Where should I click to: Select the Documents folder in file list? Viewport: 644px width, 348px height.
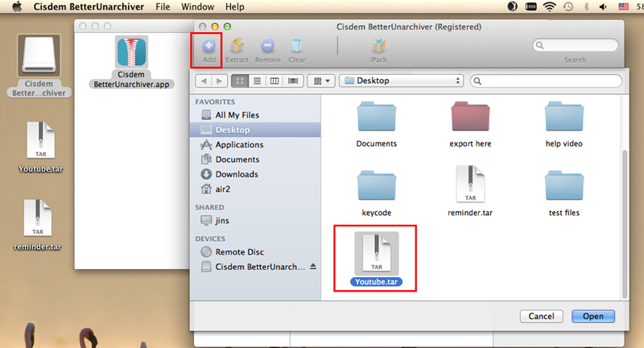376,125
